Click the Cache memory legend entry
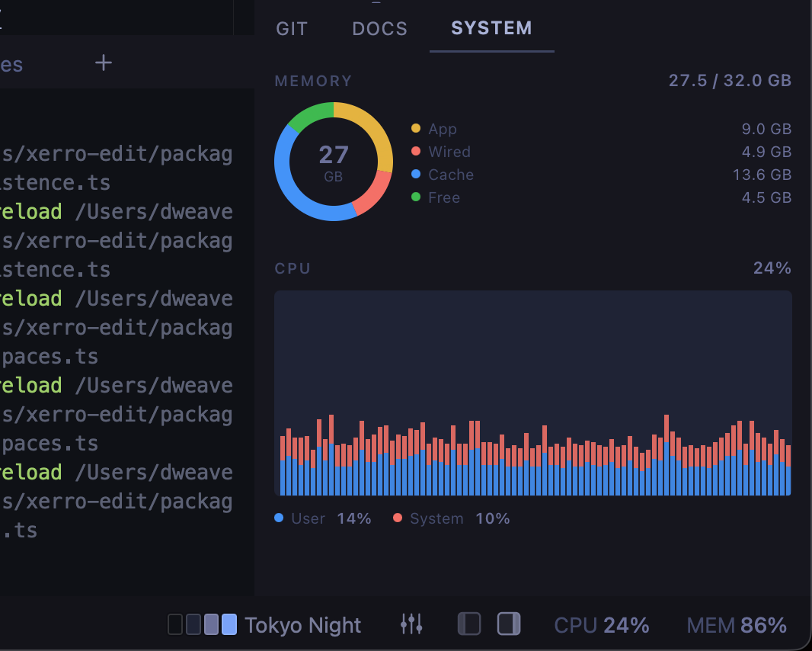This screenshot has width=812, height=651. (x=443, y=174)
